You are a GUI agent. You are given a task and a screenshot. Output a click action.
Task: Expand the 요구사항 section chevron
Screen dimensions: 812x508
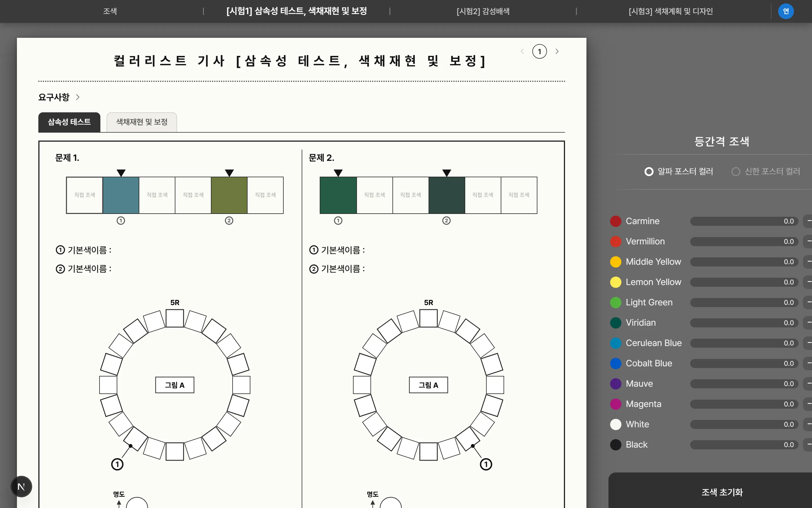pyautogui.click(x=78, y=97)
